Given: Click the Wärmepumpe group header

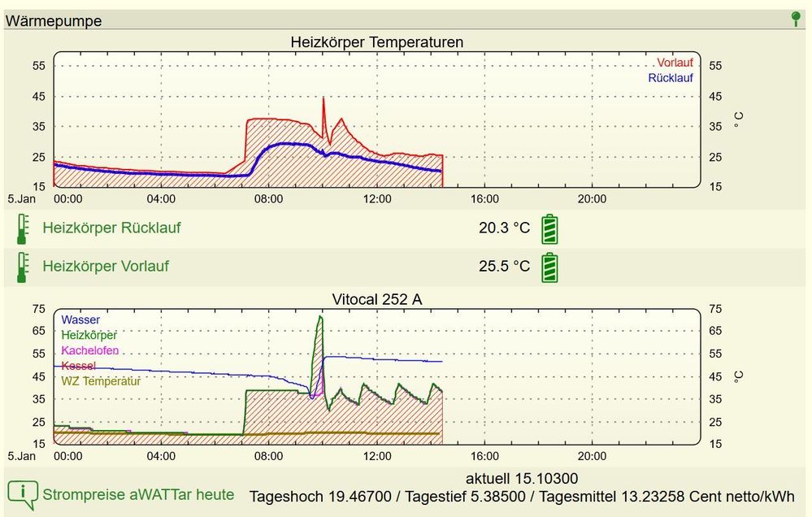Looking at the screenshot, I should pyautogui.click(x=405, y=20).
